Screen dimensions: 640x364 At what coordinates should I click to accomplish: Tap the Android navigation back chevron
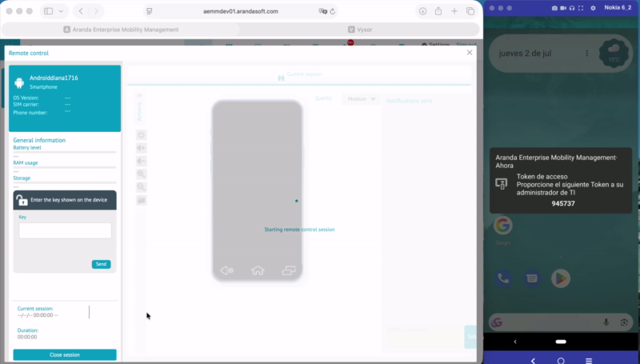click(x=515, y=342)
